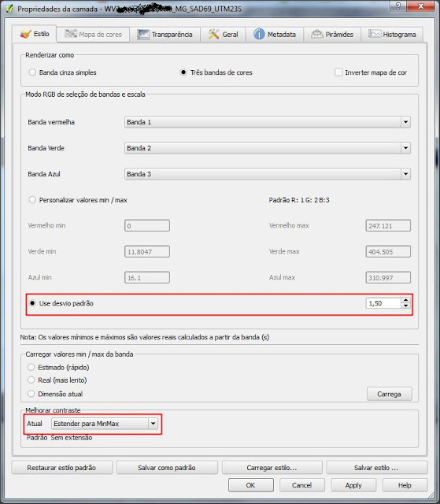Click the Vermelho max value field
440x504 pixels.
click(388, 226)
